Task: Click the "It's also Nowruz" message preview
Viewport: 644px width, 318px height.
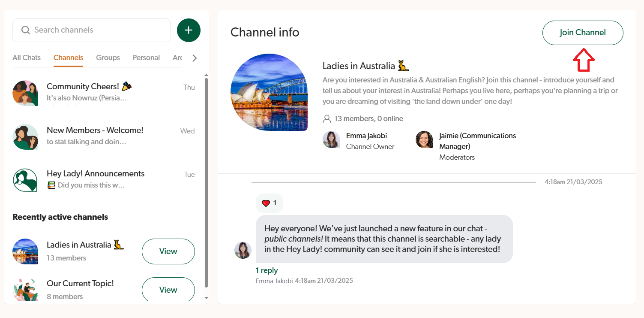Action: tap(87, 98)
